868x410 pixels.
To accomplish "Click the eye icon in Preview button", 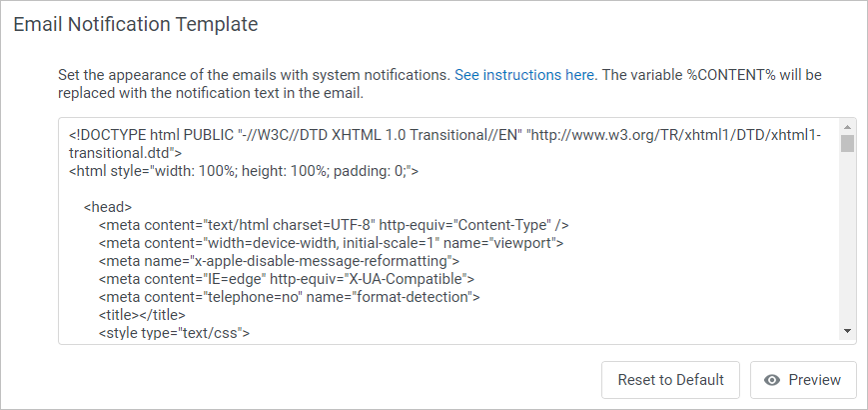I will click(772, 380).
